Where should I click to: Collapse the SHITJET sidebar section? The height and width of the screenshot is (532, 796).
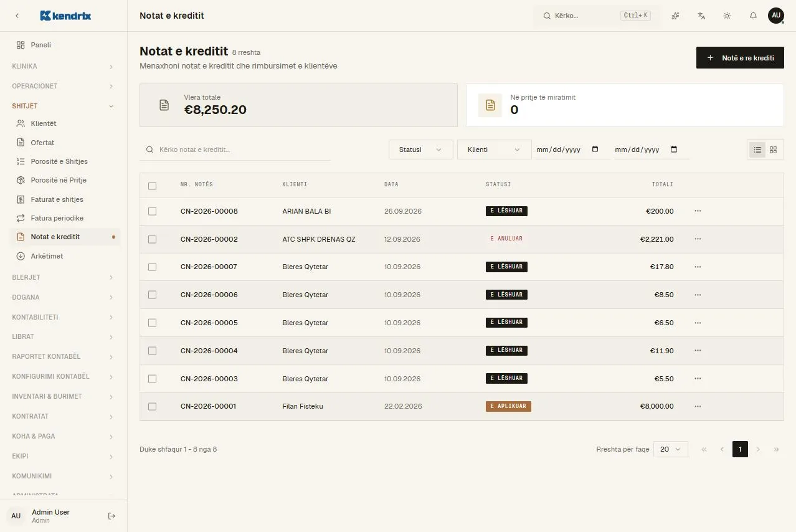(x=64, y=106)
